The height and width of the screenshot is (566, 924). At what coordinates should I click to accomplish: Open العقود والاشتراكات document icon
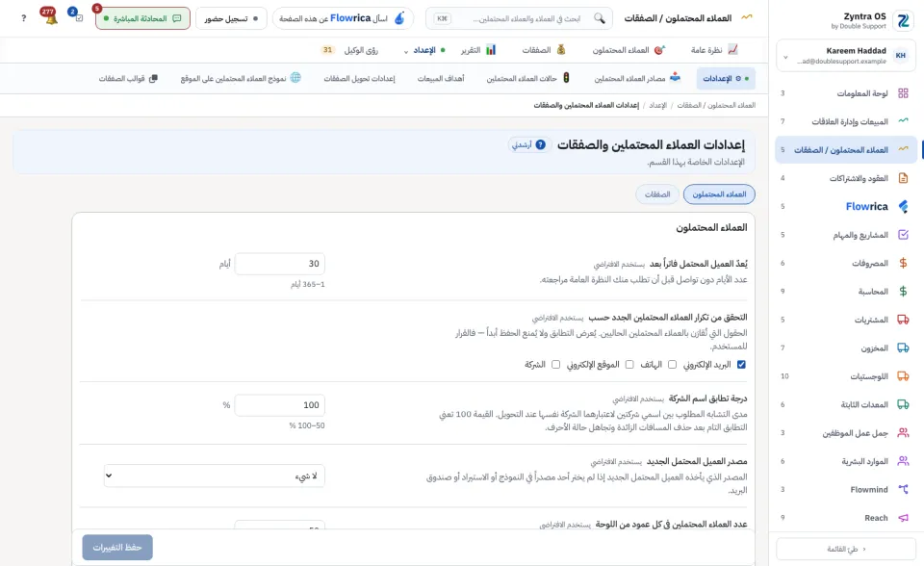903,178
